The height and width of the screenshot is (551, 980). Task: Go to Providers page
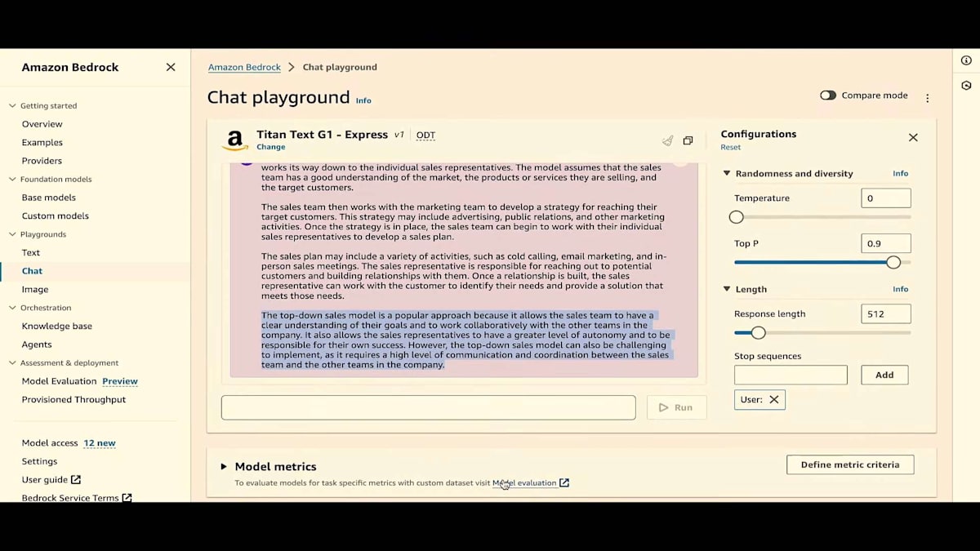[x=42, y=161]
